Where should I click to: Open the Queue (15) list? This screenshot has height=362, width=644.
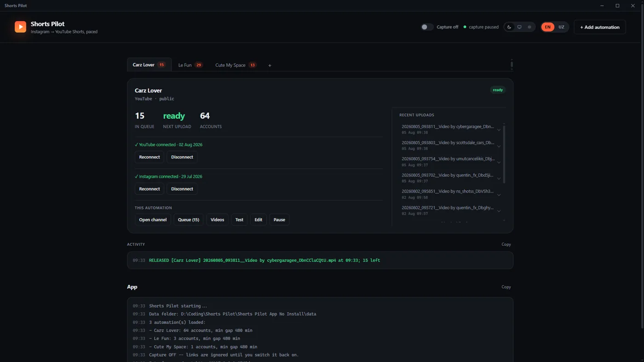pyautogui.click(x=189, y=220)
